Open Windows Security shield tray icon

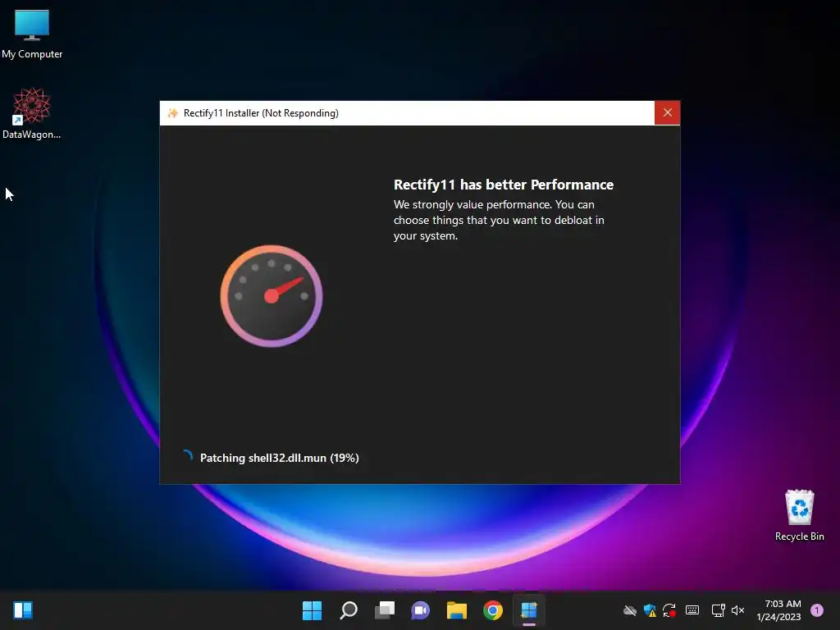coord(650,610)
